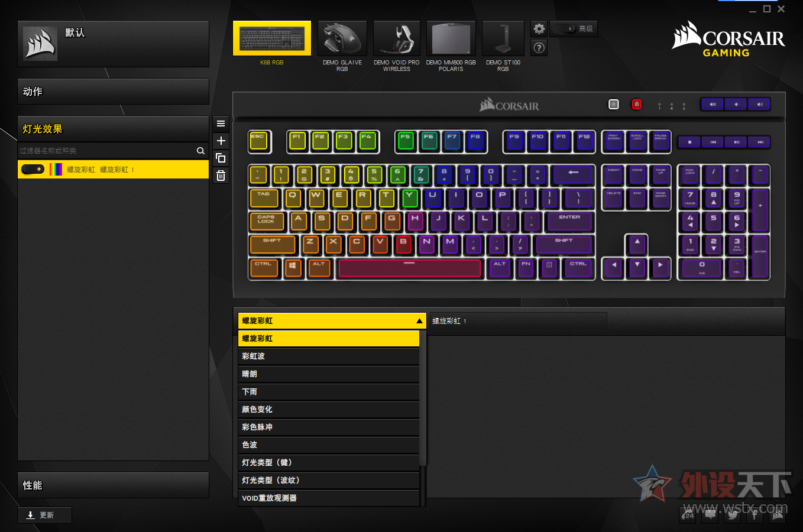Click the rainbow swatch of 螺旋彩虹 effect

[x=56, y=170]
